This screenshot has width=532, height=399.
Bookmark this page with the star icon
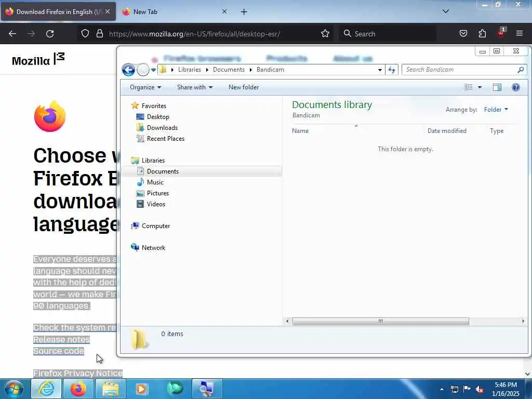coord(325,34)
